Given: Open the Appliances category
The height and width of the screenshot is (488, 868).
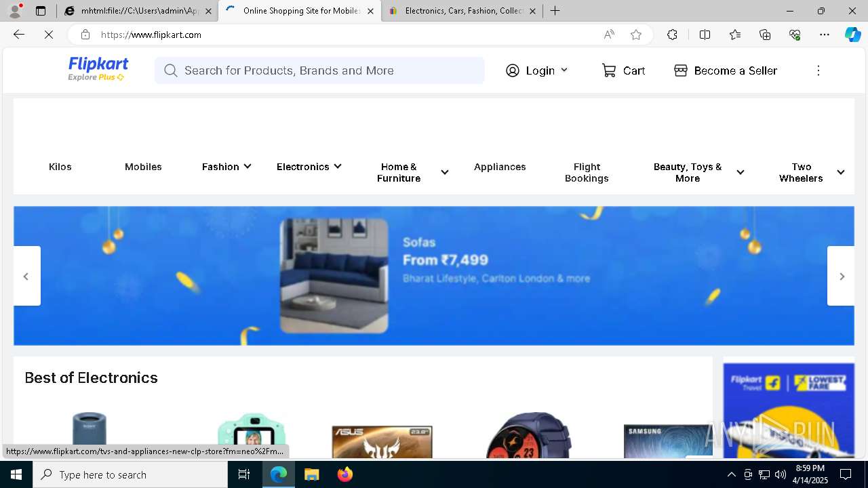Looking at the screenshot, I should (500, 167).
